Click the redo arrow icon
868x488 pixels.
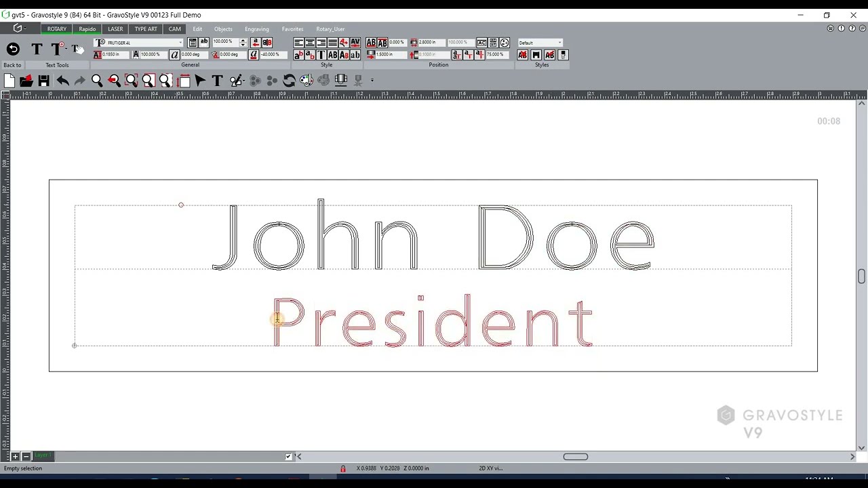click(x=79, y=81)
